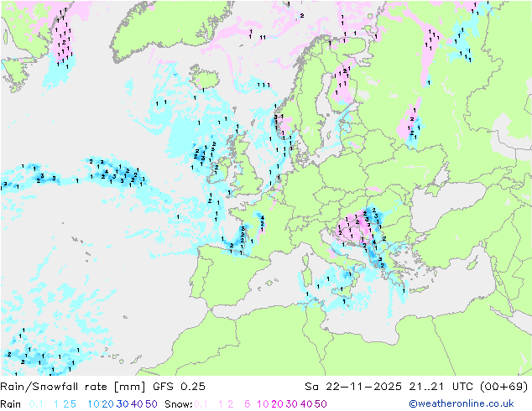The image size is (532, 411).
Task: Select the Rain legend value 10
Action: coord(93,404)
